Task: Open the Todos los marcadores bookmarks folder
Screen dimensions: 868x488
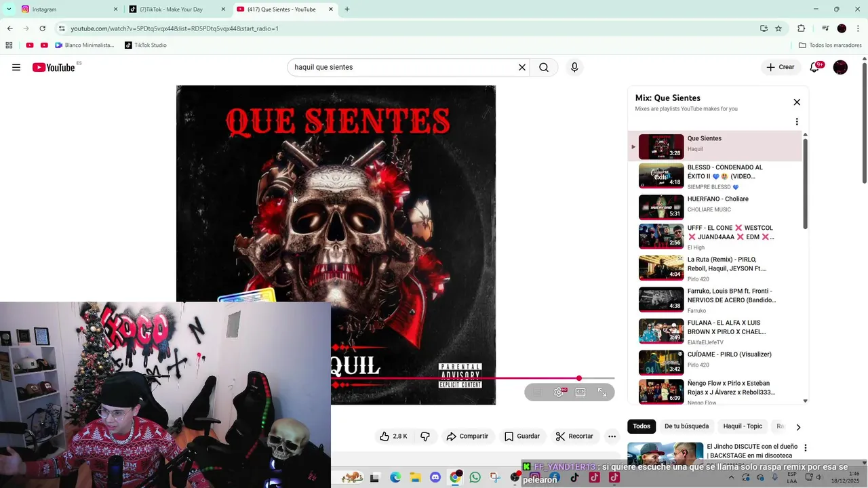Action: 830,45
